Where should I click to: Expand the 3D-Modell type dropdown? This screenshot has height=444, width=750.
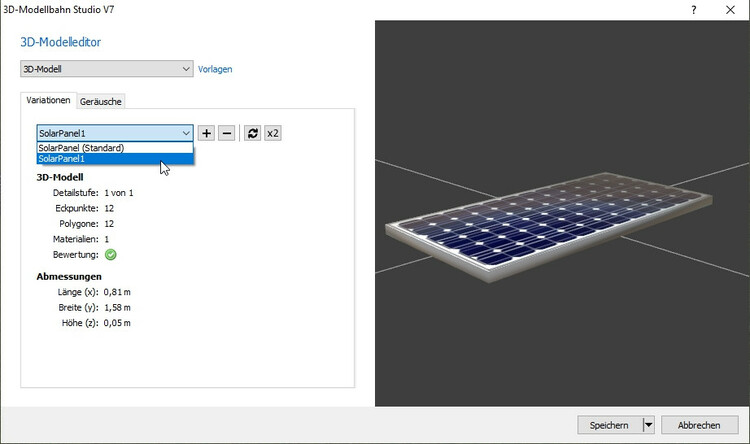pyautogui.click(x=186, y=69)
